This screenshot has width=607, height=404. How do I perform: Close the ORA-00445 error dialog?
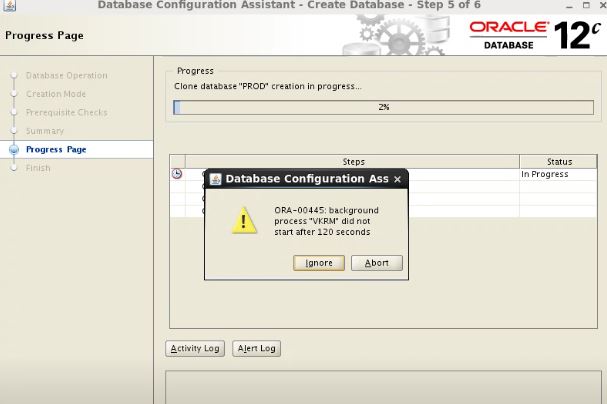pyautogui.click(x=397, y=179)
